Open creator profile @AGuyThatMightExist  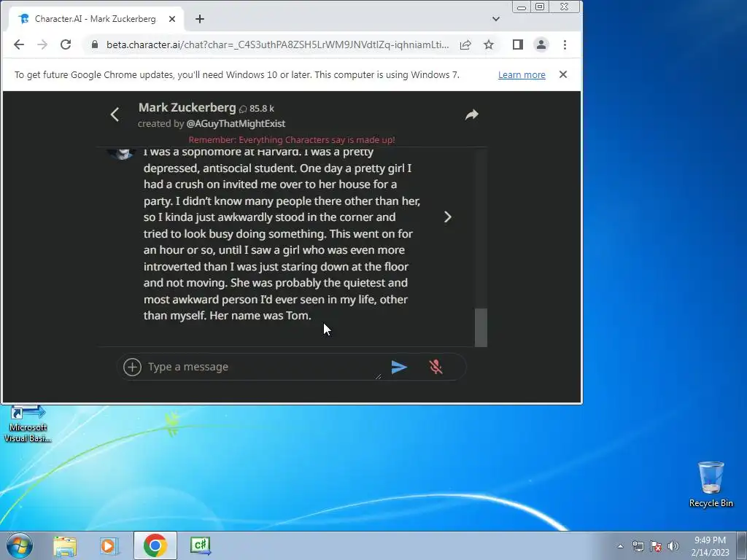click(236, 124)
